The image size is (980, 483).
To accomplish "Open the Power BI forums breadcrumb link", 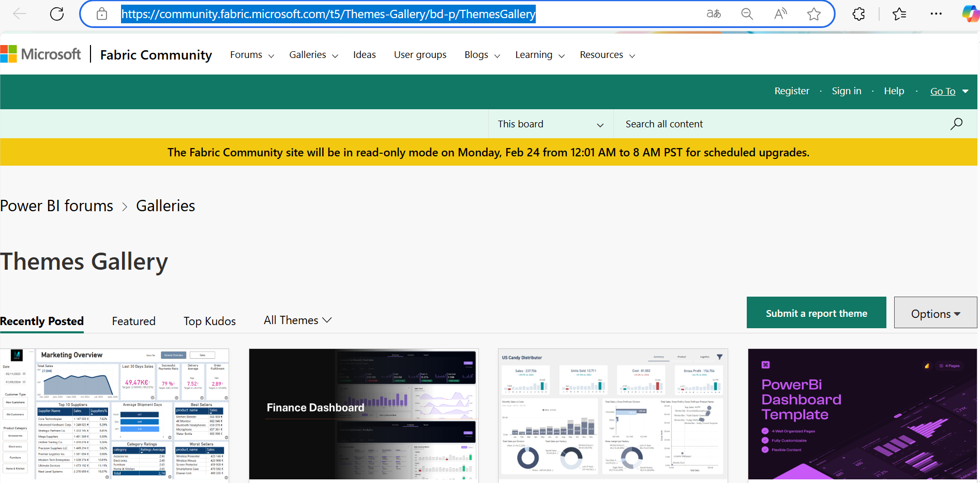I will coord(56,206).
